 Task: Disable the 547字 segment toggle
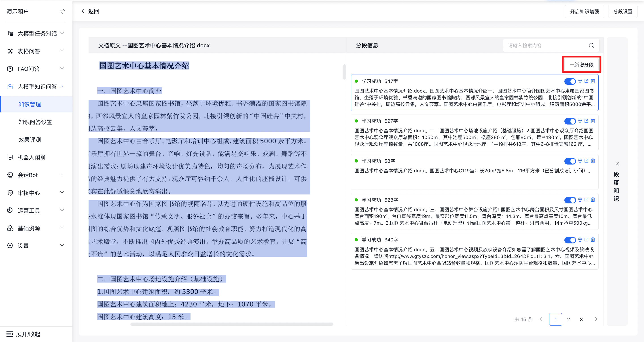point(570,81)
